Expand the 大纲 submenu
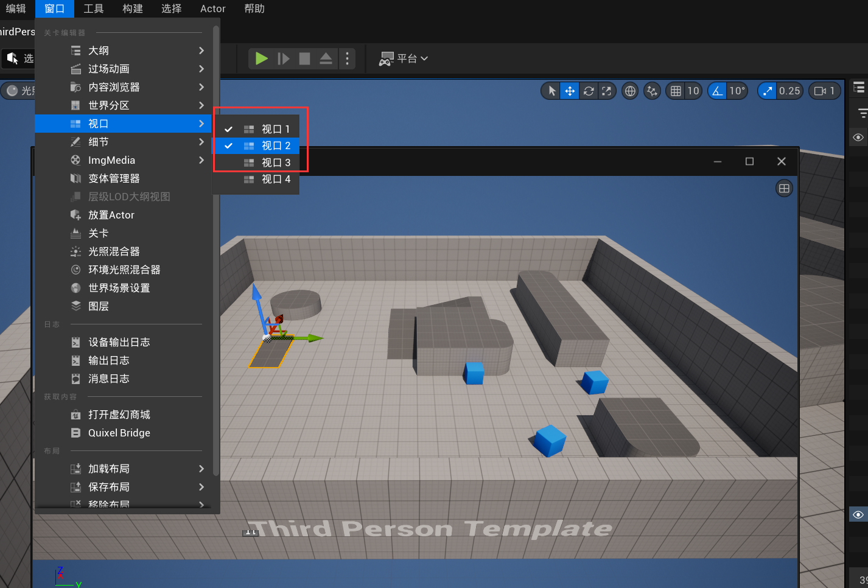Image resolution: width=868 pixels, height=588 pixels. [124, 51]
